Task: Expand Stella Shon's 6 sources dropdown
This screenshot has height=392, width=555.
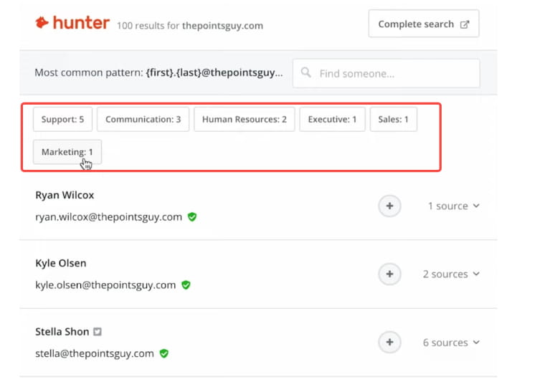Action: pyautogui.click(x=450, y=343)
